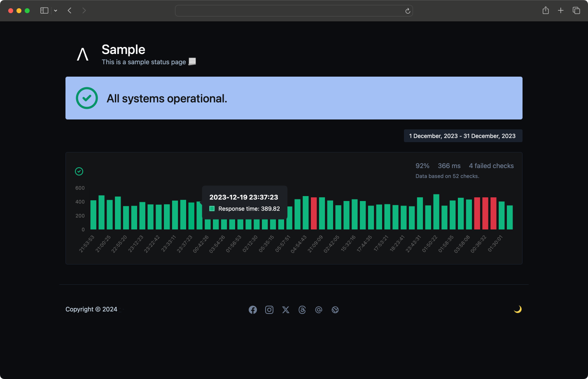The width and height of the screenshot is (588, 379).
Task: Open the X (Twitter) footer icon
Action: point(286,310)
